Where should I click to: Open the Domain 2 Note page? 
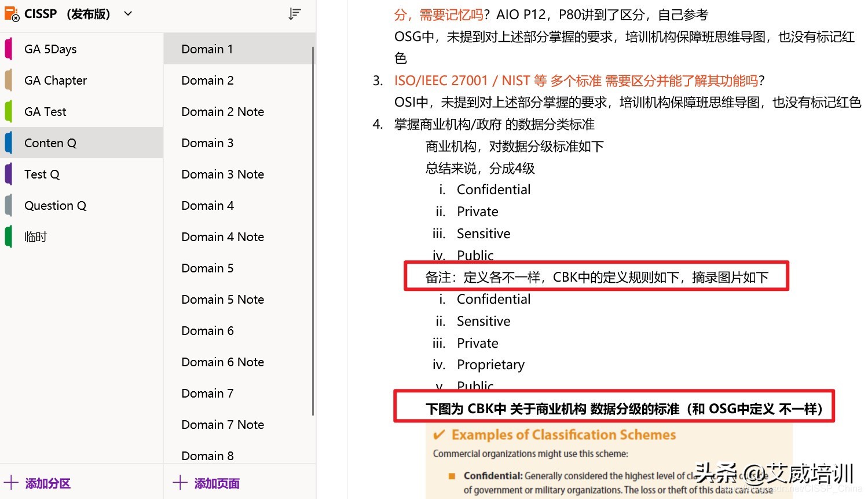click(x=223, y=111)
